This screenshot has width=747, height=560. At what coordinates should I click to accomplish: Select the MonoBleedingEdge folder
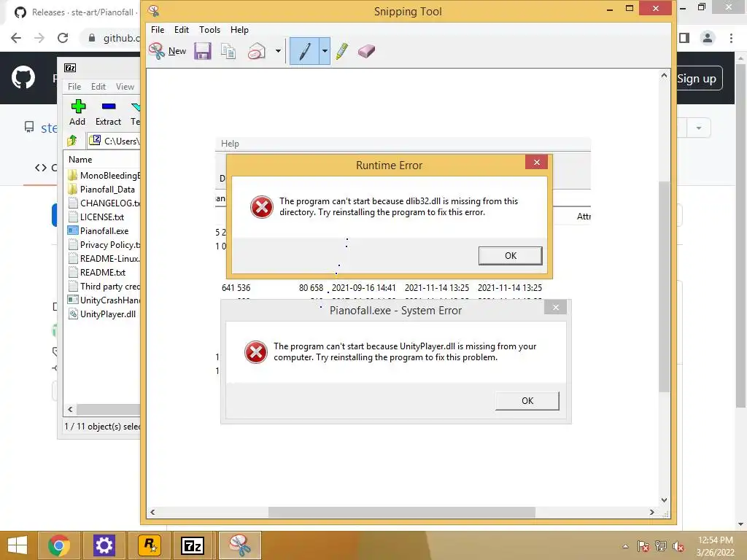(104, 176)
